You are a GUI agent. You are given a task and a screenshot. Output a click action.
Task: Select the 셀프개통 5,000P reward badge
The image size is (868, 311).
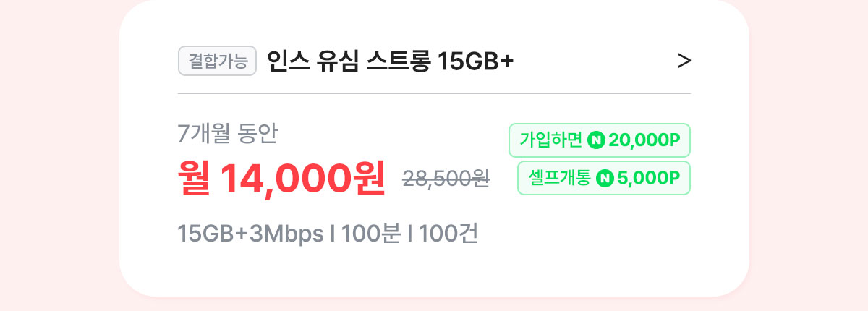604,178
